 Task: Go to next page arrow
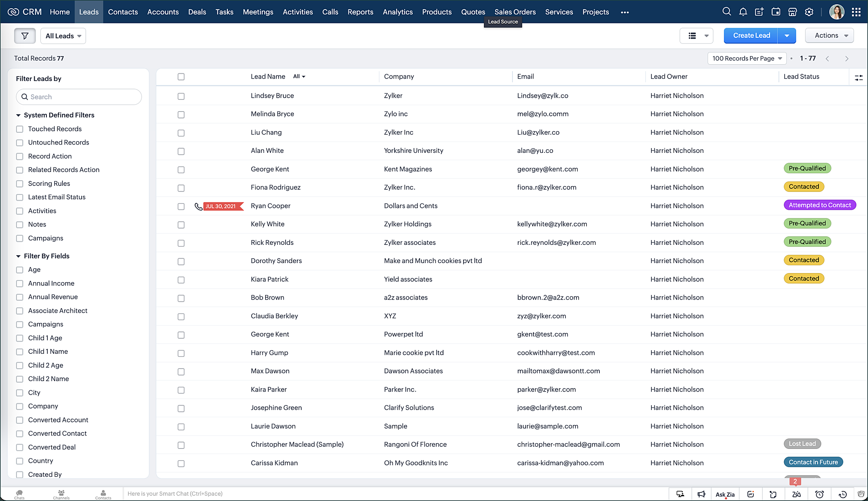[846, 59]
